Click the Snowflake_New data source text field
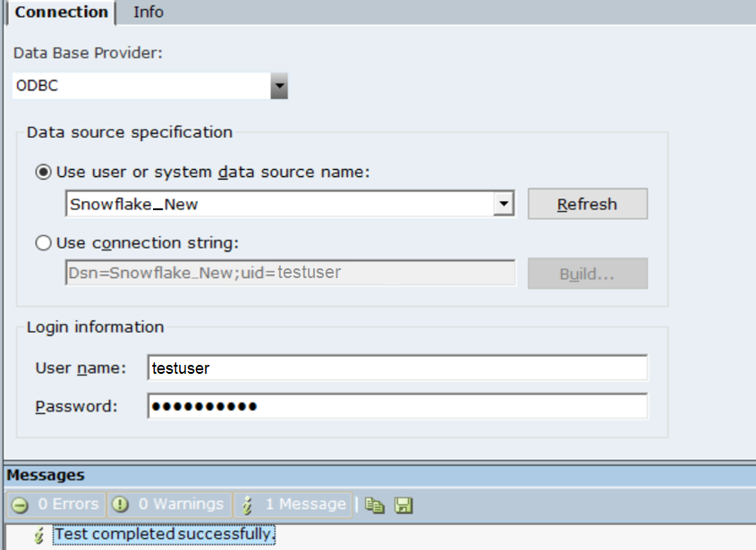The height and width of the screenshot is (550, 756). [x=279, y=204]
